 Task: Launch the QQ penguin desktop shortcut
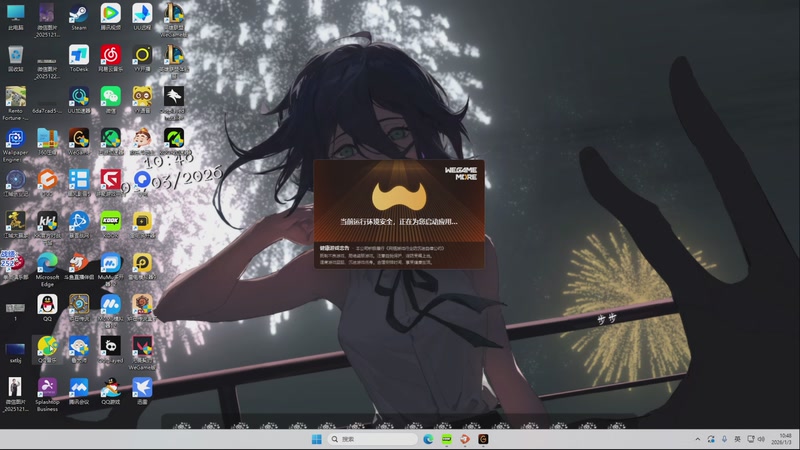tap(47, 307)
